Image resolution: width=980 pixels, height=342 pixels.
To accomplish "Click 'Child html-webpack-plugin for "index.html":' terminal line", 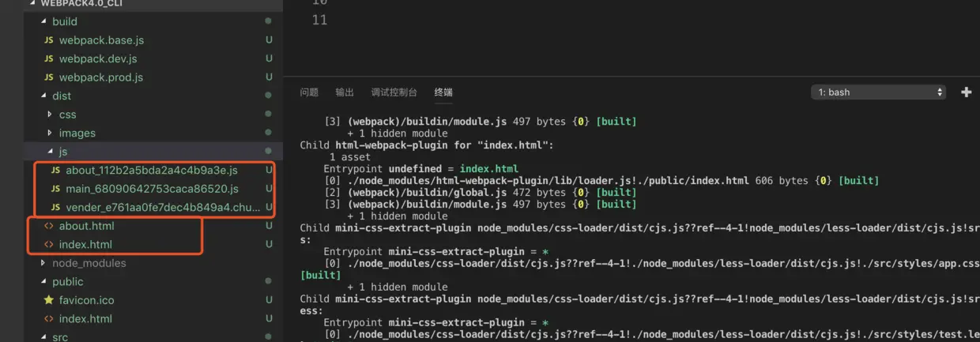I will [x=428, y=145].
